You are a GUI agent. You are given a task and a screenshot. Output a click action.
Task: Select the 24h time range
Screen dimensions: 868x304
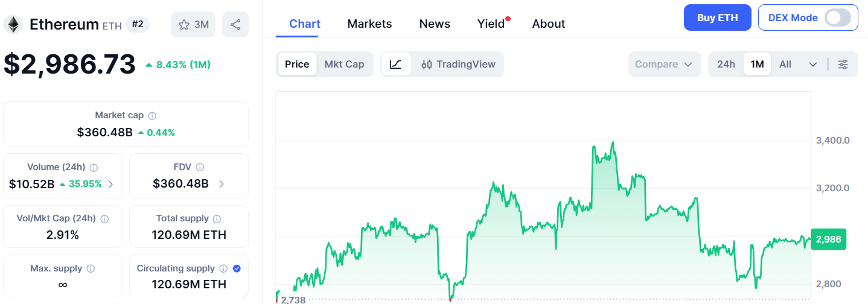click(x=726, y=65)
